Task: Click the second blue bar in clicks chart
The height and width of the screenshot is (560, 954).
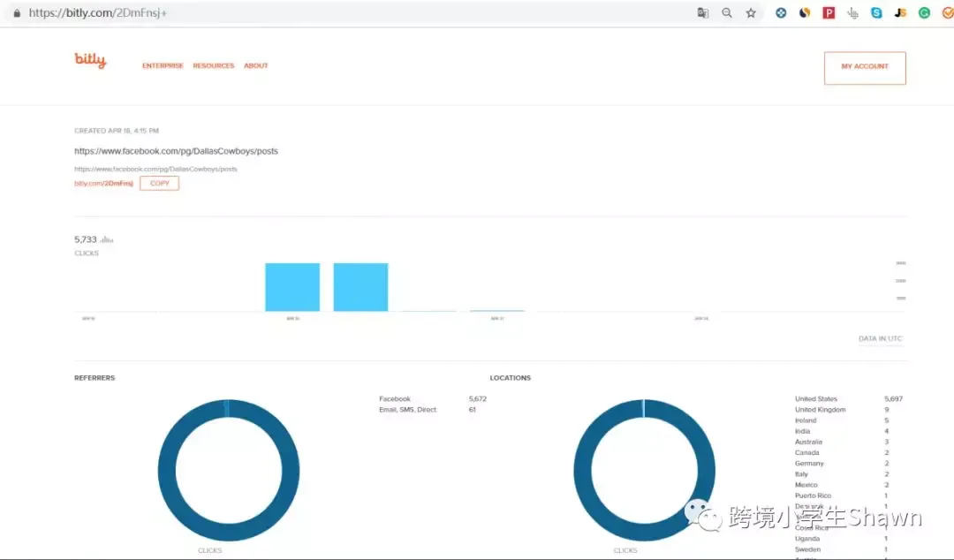Action: point(360,287)
